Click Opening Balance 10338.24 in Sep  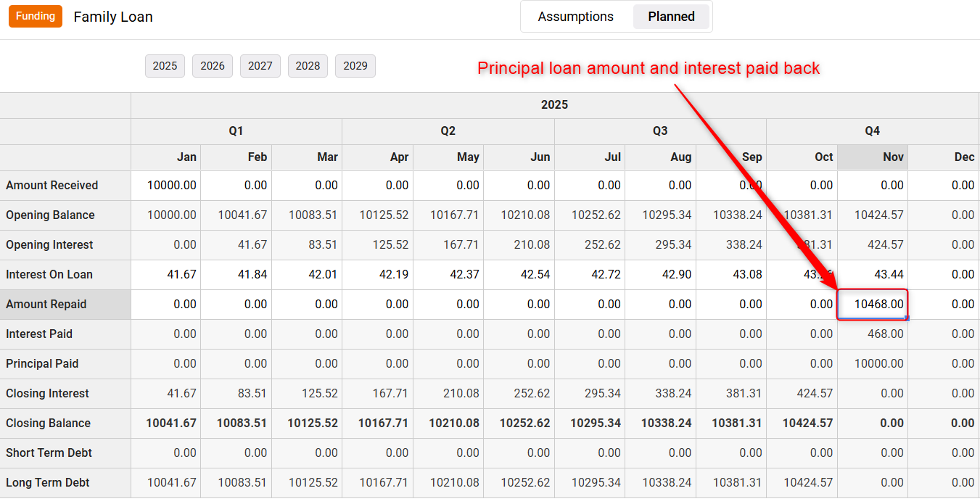731,215
